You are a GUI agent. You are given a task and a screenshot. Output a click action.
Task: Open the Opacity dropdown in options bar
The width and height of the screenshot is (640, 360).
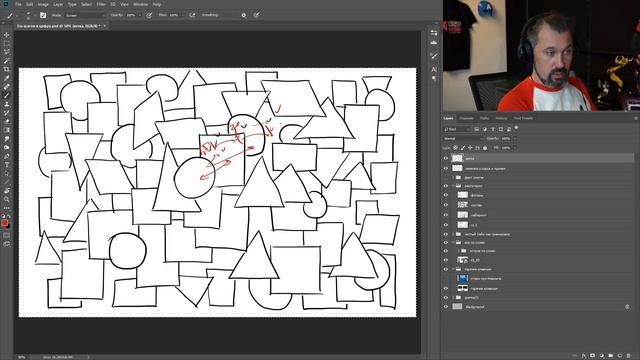coord(140,15)
